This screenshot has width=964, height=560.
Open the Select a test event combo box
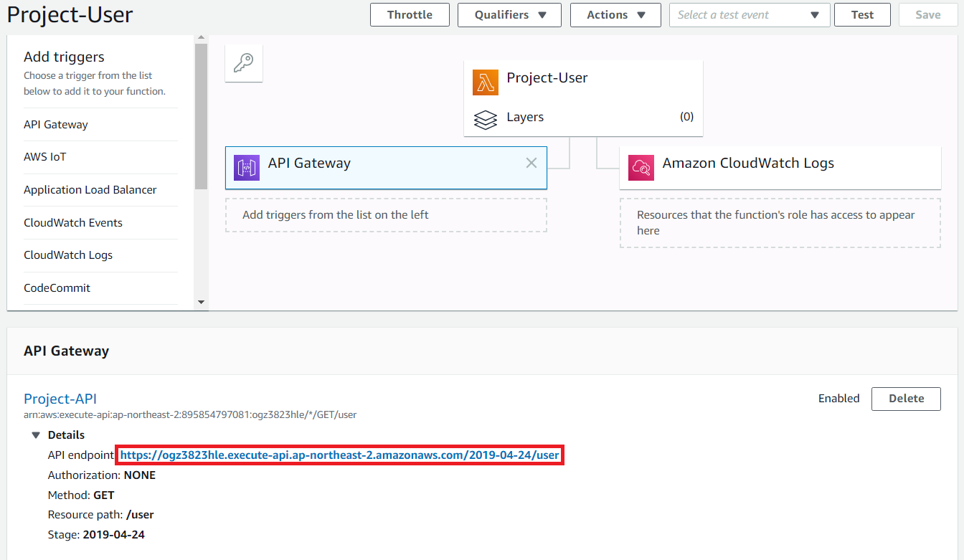(750, 15)
